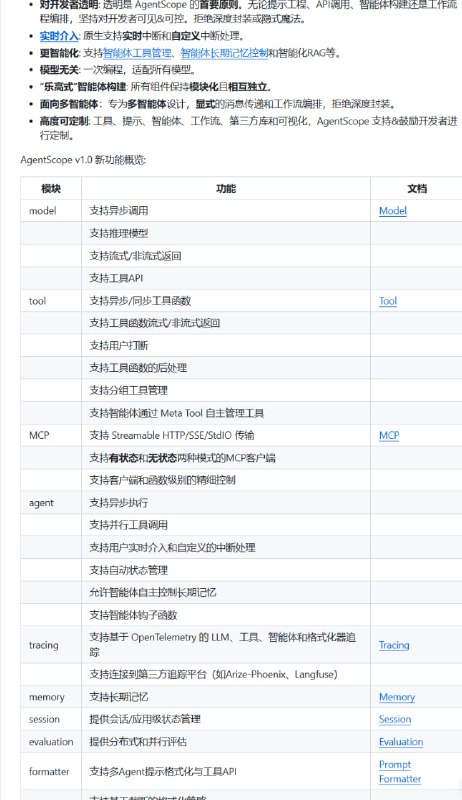
Task: Open the Prompt Formatter documentation link
Action: tap(400, 771)
